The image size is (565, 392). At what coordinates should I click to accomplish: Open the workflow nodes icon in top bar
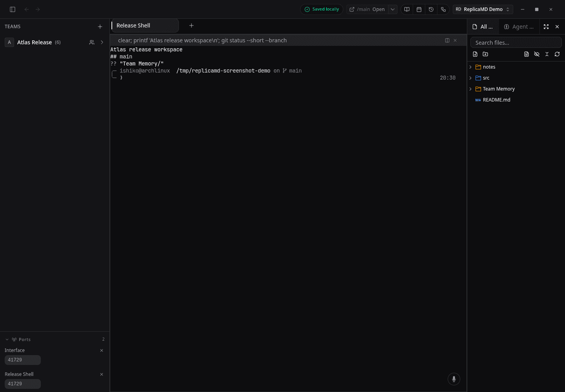443,9
